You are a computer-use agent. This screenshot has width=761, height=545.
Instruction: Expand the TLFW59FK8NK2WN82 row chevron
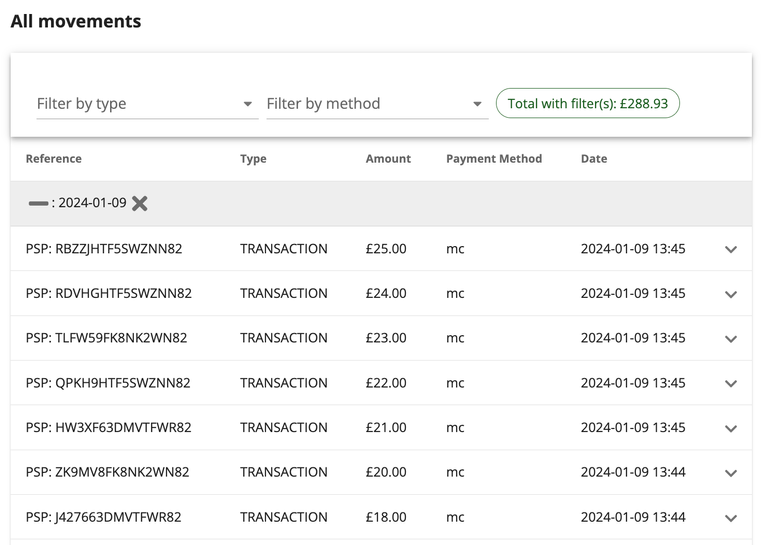pos(730,339)
